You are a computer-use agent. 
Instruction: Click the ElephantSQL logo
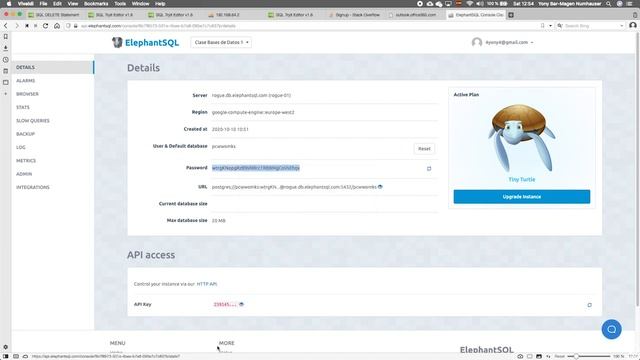[x=145, y=42]
